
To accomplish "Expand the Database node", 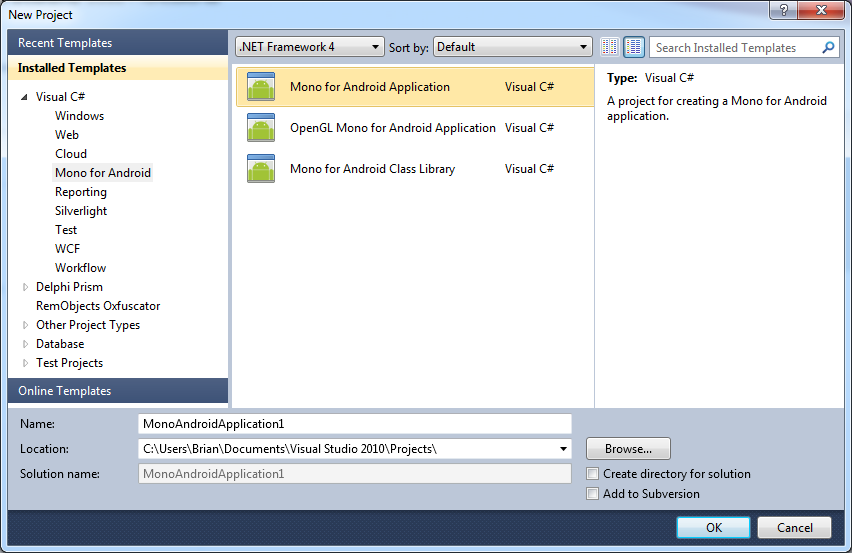I will [25, 344].
